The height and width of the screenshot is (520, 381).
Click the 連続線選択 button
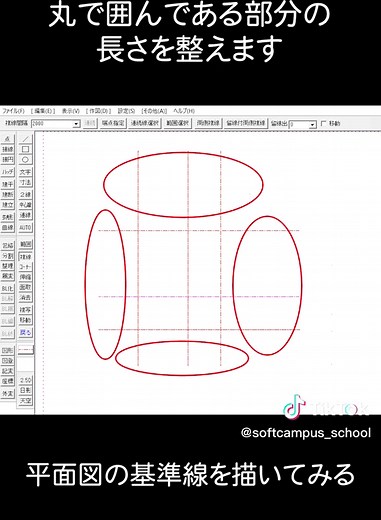(x=145, y=123)
